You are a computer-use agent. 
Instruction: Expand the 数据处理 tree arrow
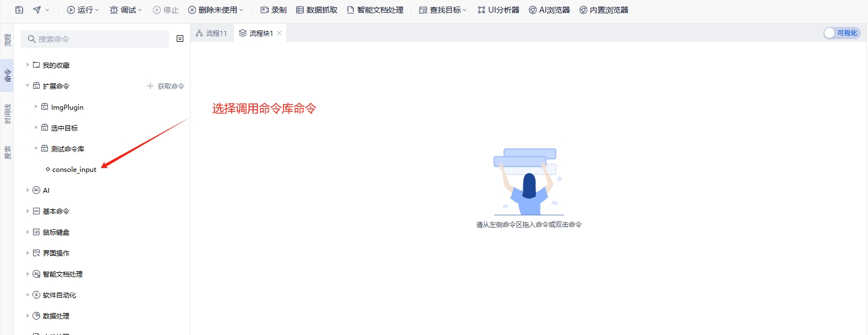28,316
